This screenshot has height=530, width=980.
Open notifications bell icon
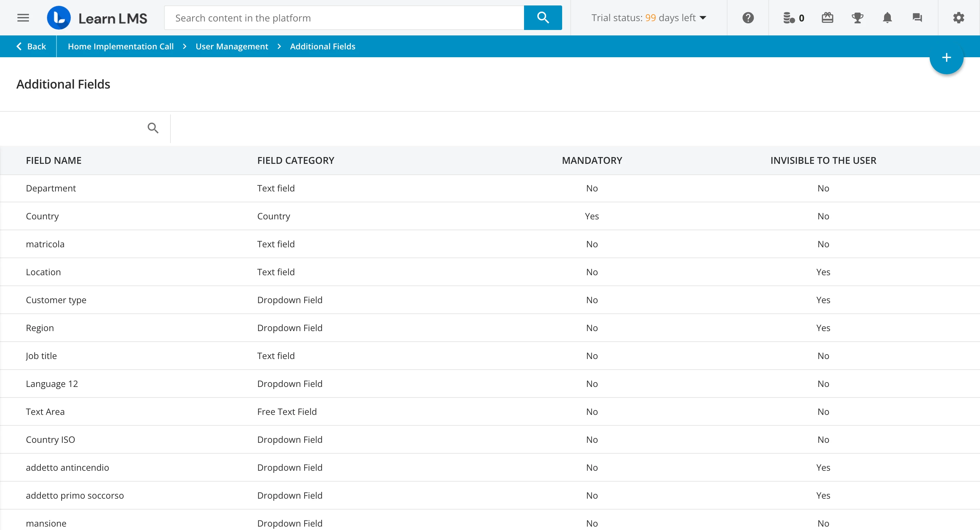887,18
